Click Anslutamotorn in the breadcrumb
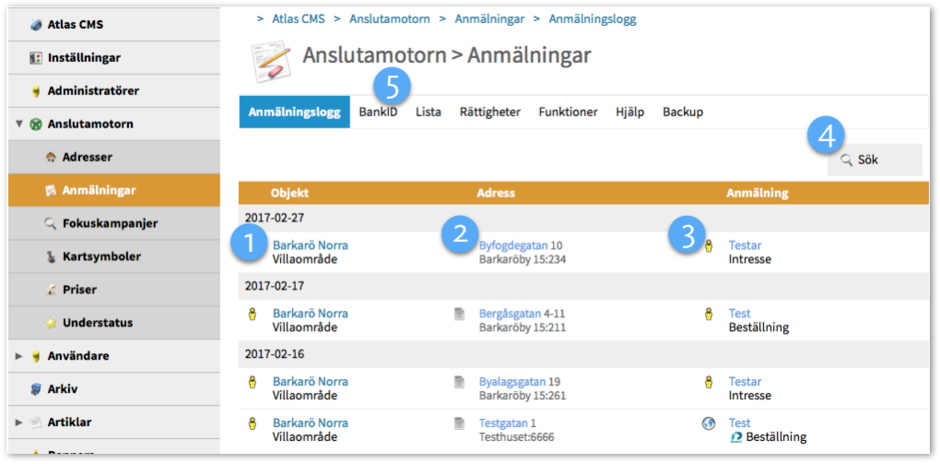 (389, 19)
